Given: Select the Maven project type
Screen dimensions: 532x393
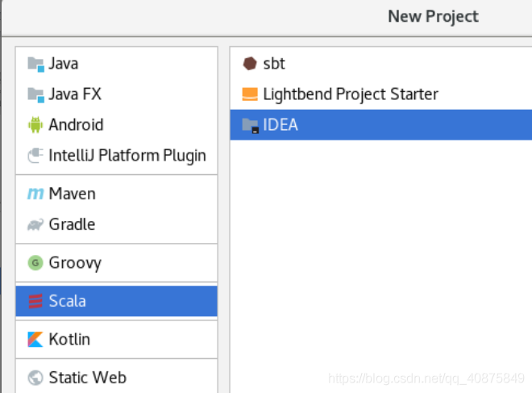Looking at the screenshot, I should [x=116, y=194].
